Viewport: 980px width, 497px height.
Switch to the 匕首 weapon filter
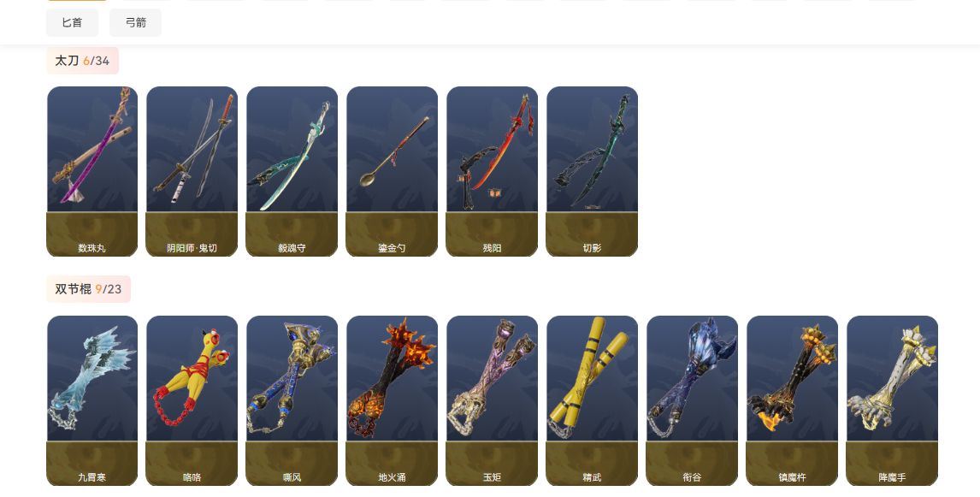[72, 22]
